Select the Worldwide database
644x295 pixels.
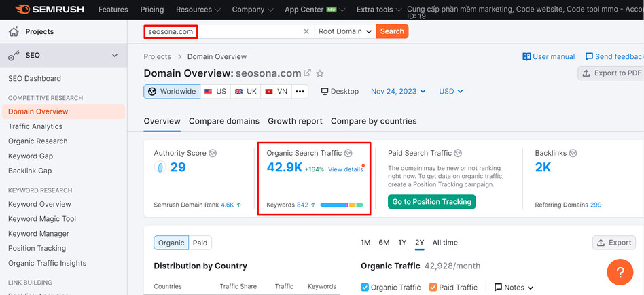click(x=172, y=91)
